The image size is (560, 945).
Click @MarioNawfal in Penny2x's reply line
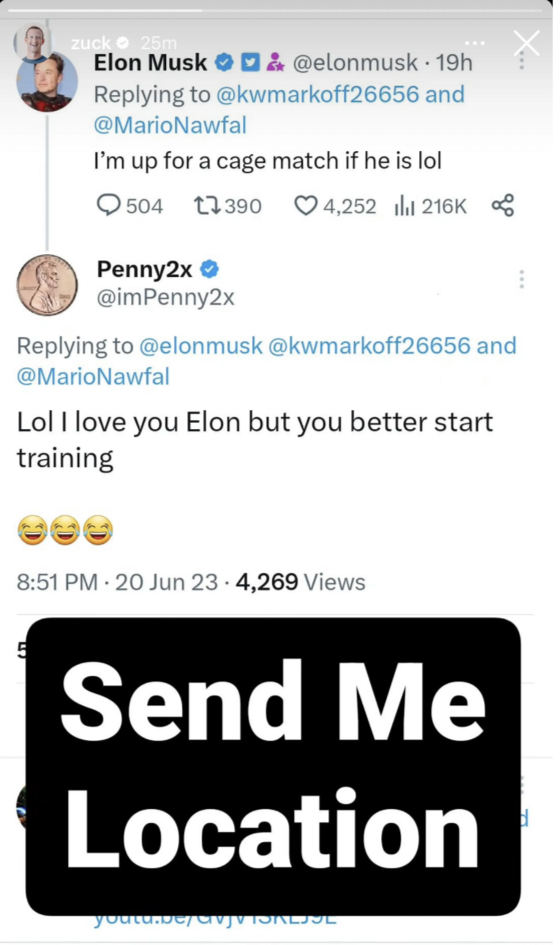[93, 377]
